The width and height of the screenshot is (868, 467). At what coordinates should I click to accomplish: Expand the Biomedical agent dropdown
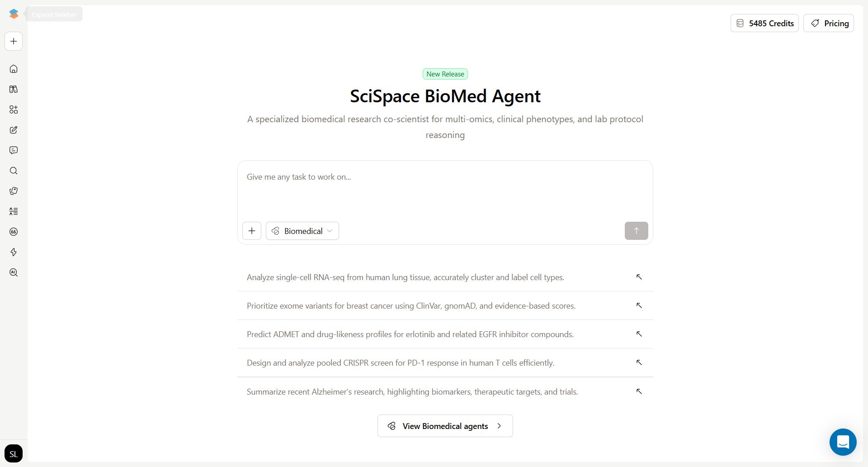point(302,231)
